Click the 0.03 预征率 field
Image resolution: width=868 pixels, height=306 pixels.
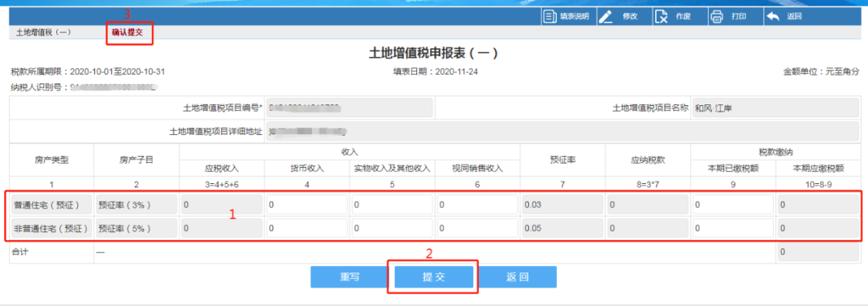click(563, 205)
